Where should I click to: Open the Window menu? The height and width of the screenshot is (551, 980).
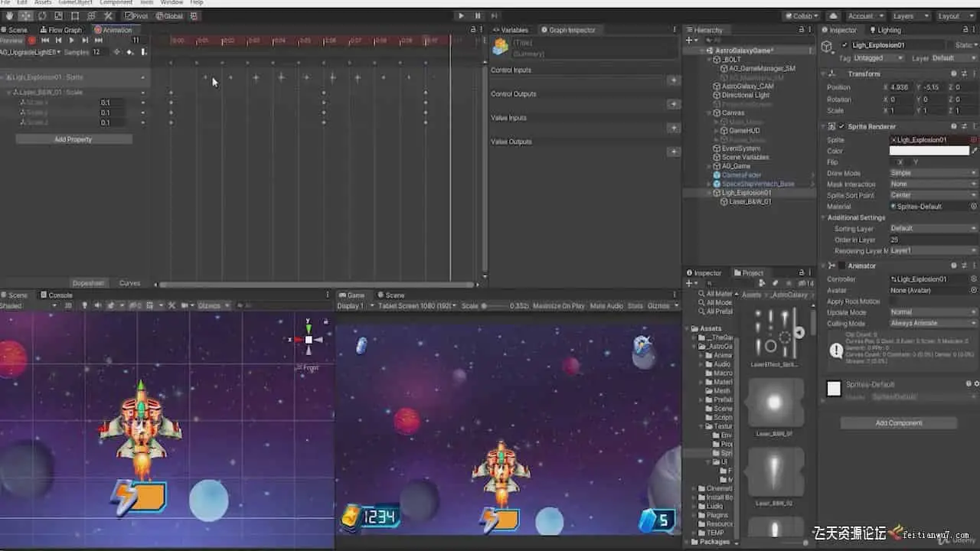[x=171, y=2]
